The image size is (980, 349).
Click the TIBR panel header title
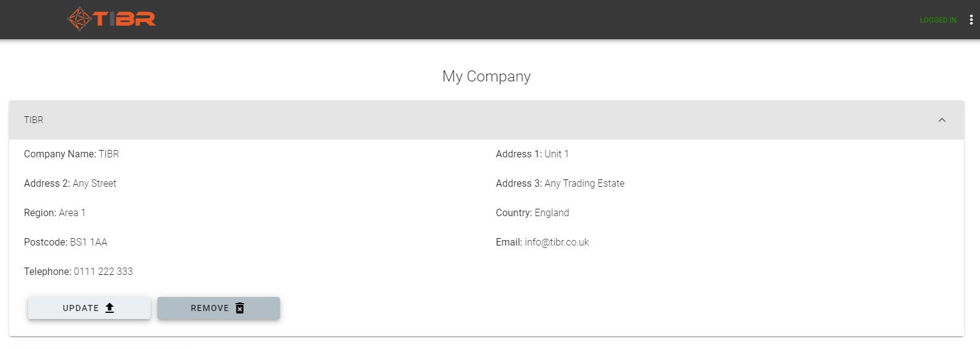tap(34, 120)
